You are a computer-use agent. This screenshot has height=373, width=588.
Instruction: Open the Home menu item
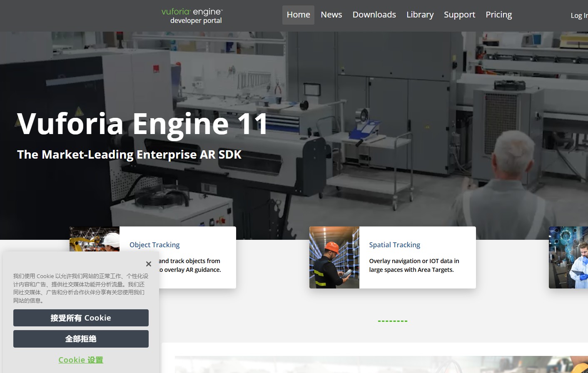tap(298, 15)
